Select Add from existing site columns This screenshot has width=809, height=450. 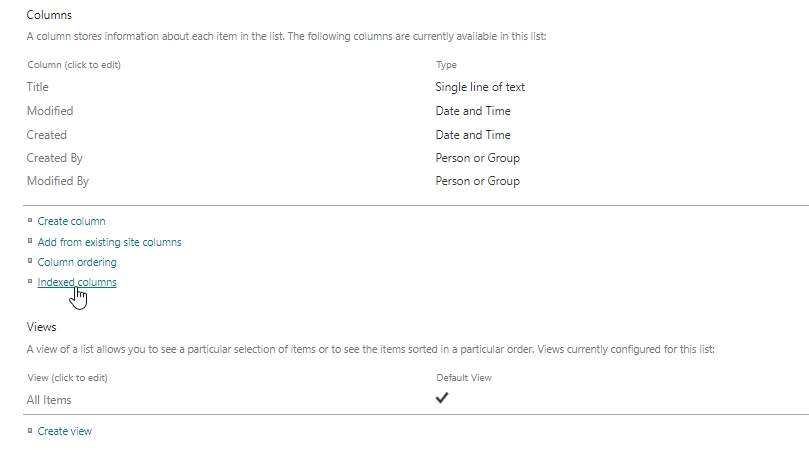[x=109, y=242]
